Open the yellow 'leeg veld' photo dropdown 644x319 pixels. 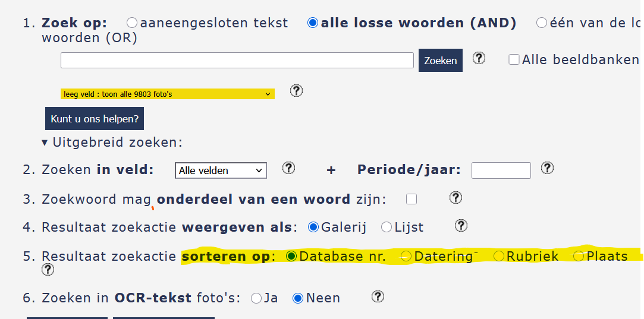point(167,94)
